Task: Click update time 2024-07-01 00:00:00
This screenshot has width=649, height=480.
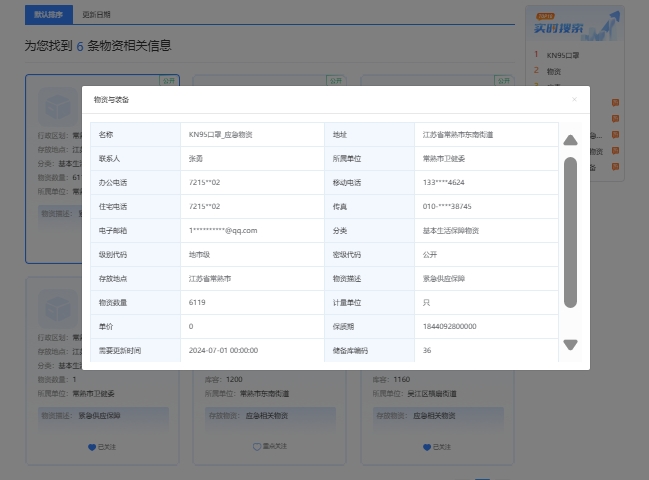Action: pyautogui.click(x=224, y=350)
